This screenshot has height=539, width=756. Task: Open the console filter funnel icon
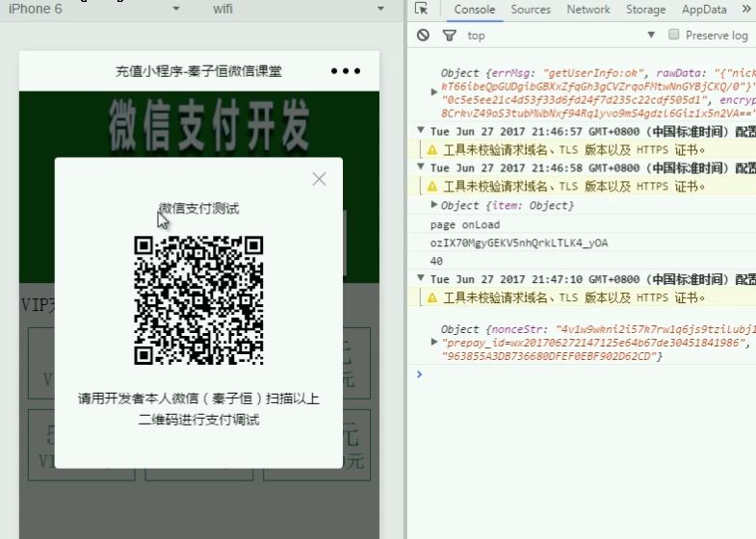tap(450, 36)
